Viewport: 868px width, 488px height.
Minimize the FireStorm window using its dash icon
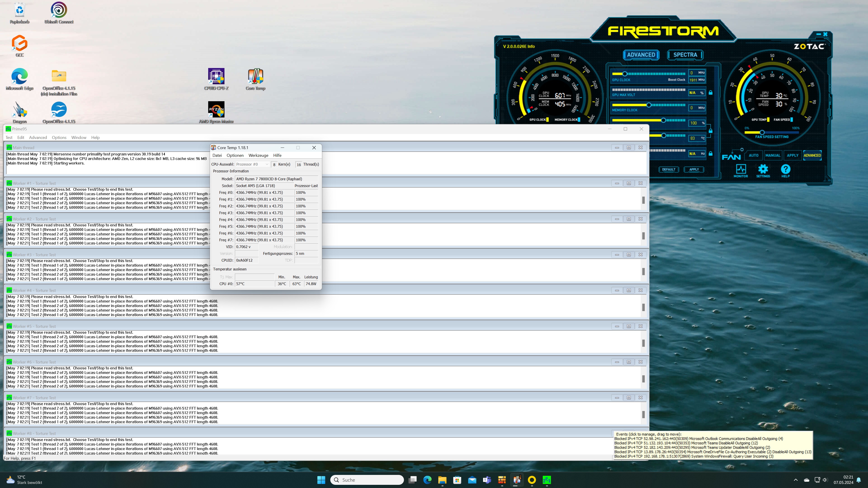pos(818,34)
